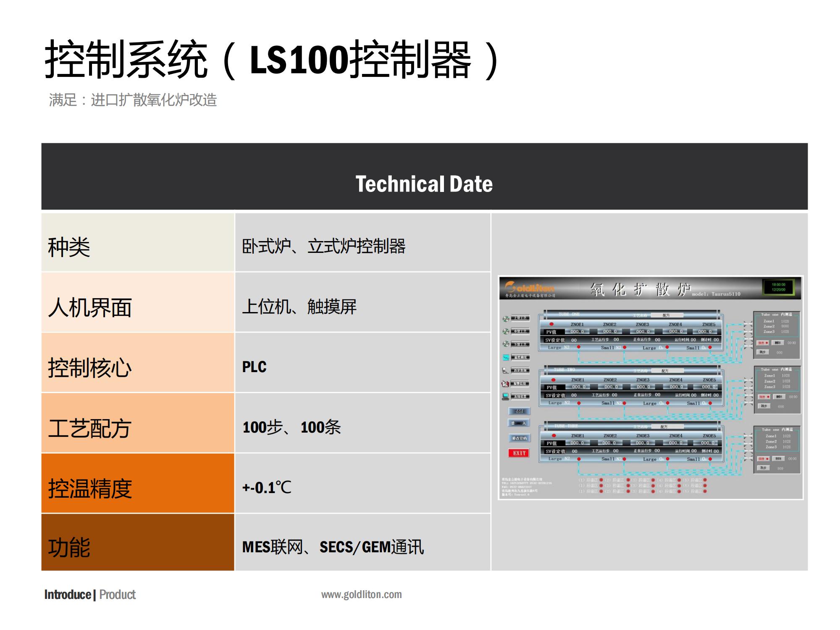Open the 报警信息 button in sidebar

click(520, 383)
